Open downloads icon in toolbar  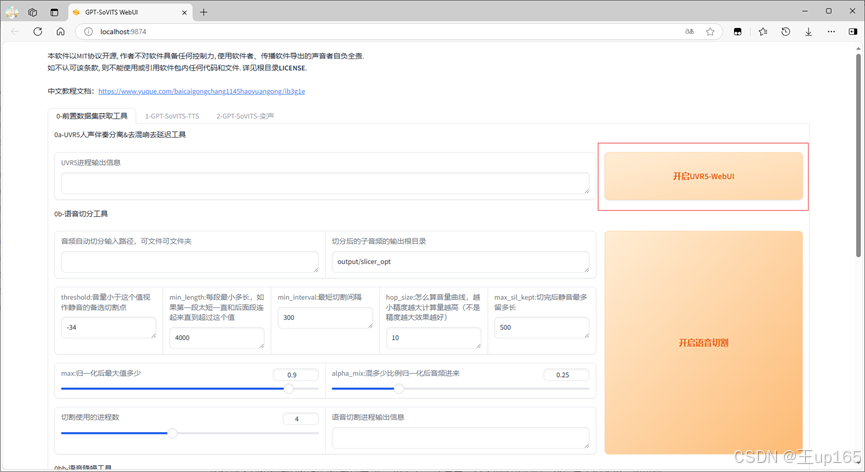click(x=808, y=31)
